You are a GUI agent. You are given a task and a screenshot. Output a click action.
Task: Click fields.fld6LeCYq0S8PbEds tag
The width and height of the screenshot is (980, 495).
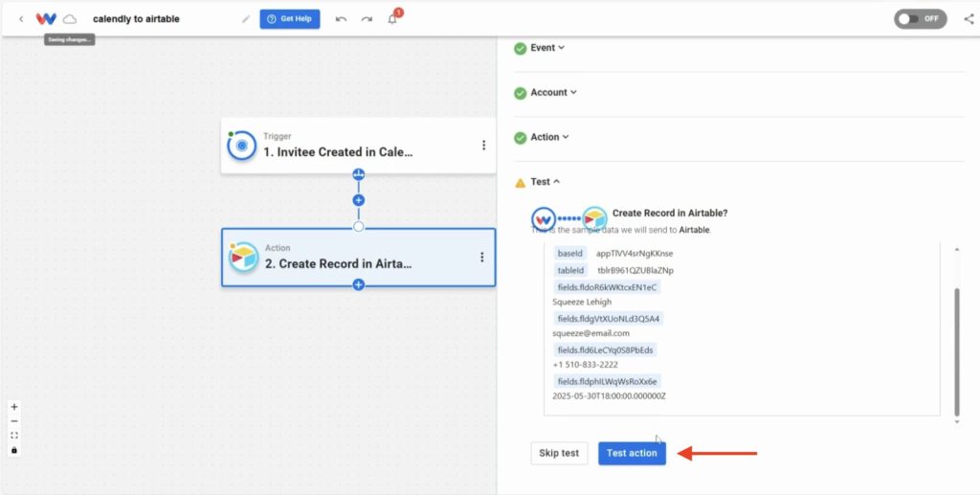[605, 350]
